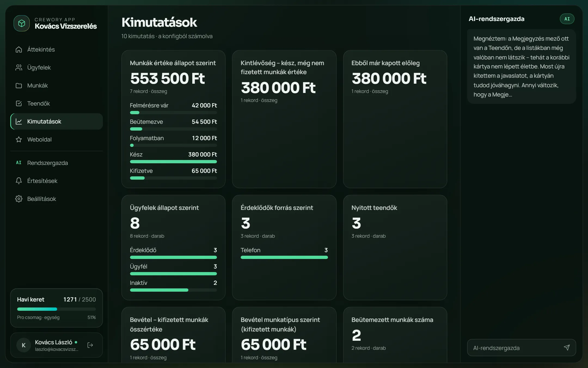
Task: Click the Weboldal star icon
Action: pyautogui.click(x=19, y=139)
